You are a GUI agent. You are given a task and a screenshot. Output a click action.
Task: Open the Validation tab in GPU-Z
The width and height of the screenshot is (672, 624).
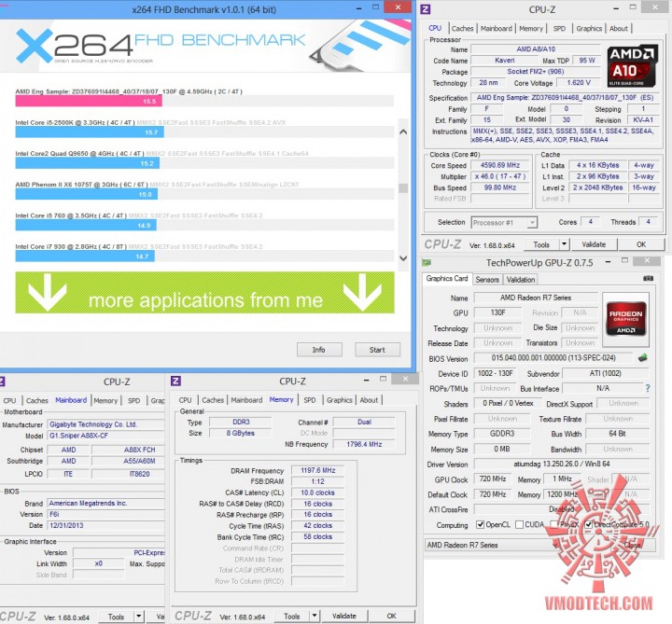[521, 279]
